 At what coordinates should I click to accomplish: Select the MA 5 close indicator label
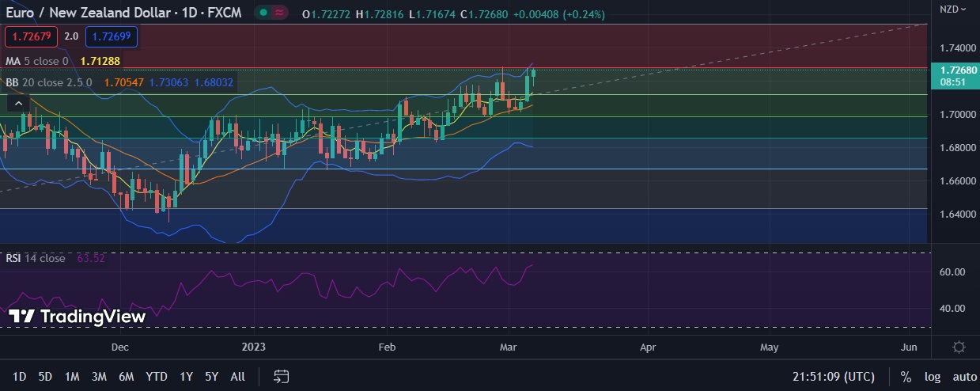pyautogui.click(x=37, y=61)
